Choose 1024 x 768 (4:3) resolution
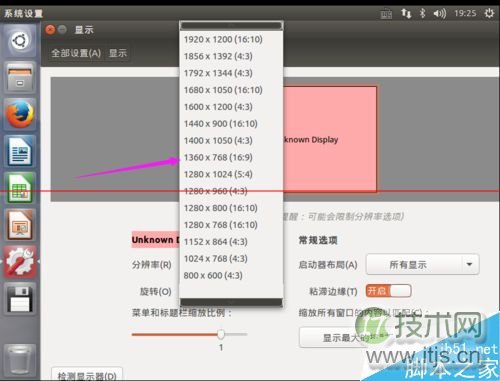Screen dimensions: 500x381 coord(216,259)
